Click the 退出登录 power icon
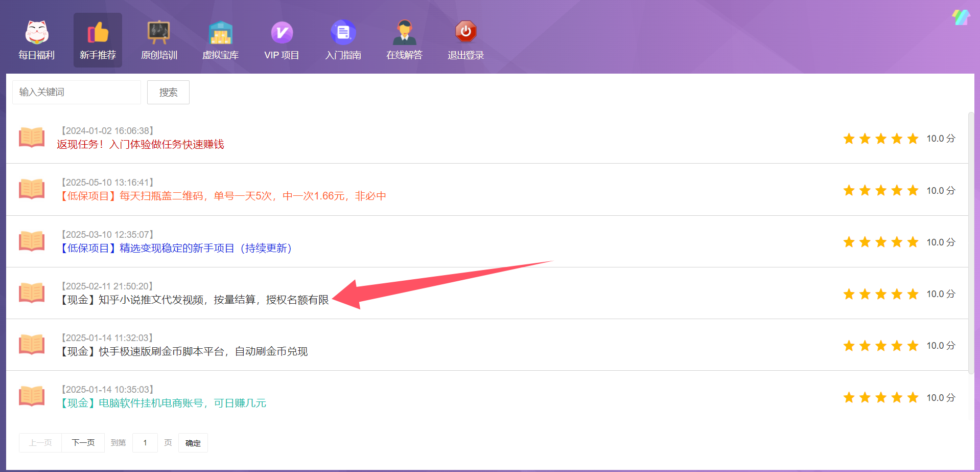The height and width of the screenshot is (472, 980). click(x=465, y=32)
